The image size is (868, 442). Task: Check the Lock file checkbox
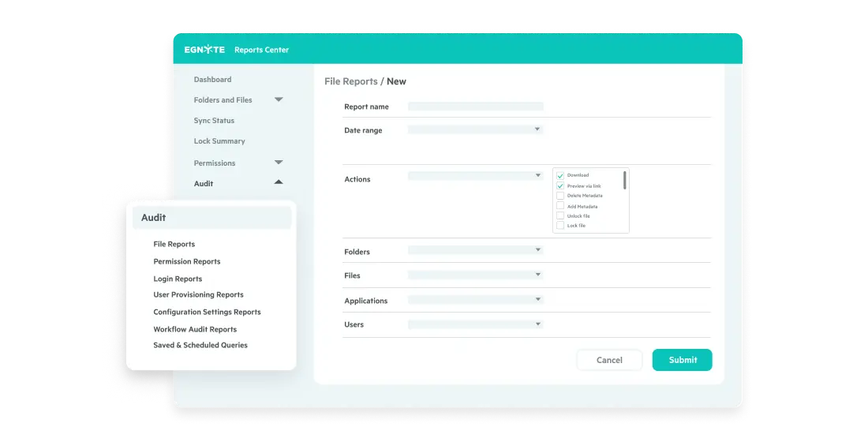coord(560,226)
